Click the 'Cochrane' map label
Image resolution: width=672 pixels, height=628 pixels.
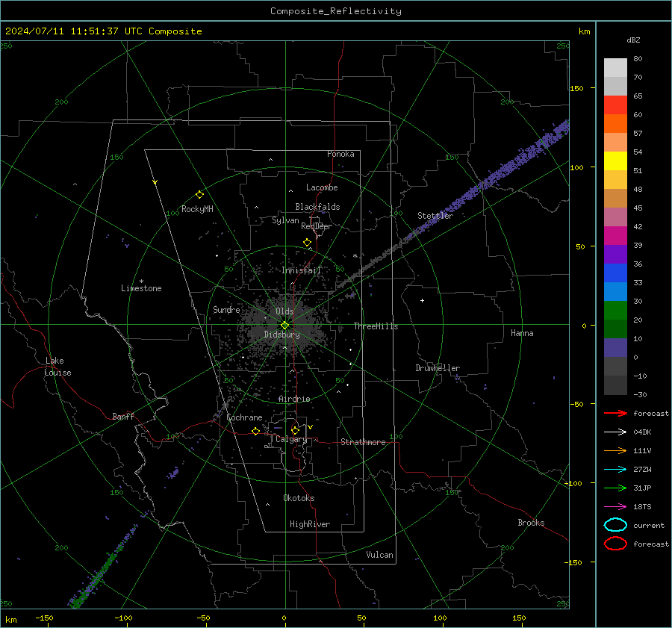[244, 417]
